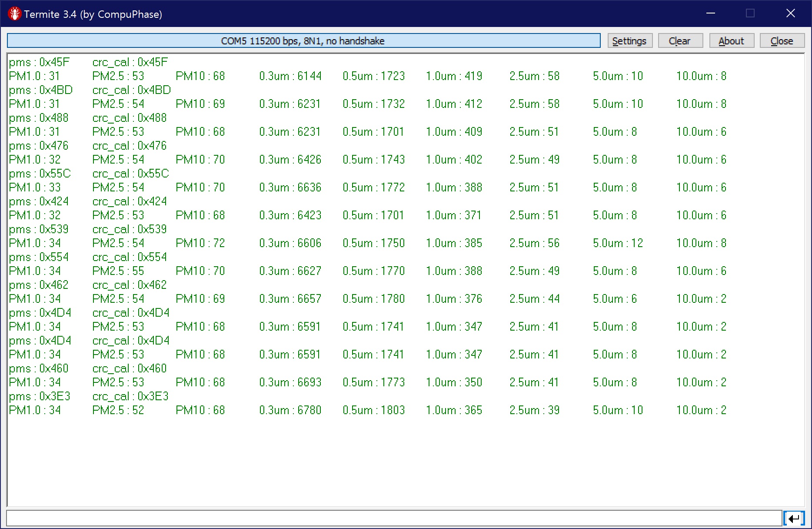The width and height of the screenshot is (812, 529).
Task: Click value '1.0um : 419'
Action: click(x=454, y=76)
